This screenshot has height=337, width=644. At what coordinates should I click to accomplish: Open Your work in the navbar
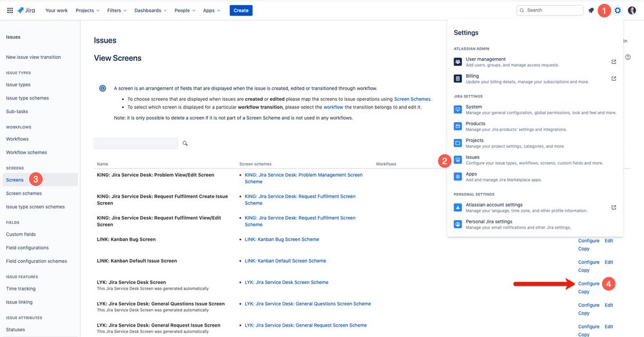pyautogui.click(x=56, y=11)
